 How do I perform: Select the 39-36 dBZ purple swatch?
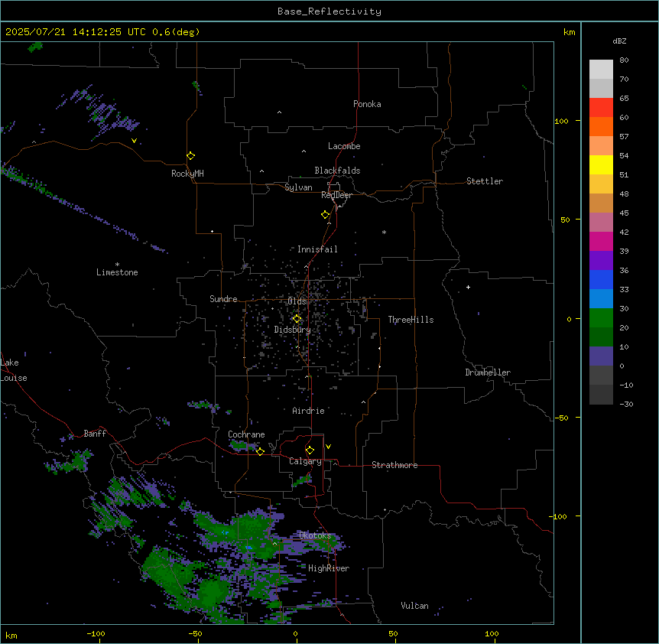(x=601, y=261)
